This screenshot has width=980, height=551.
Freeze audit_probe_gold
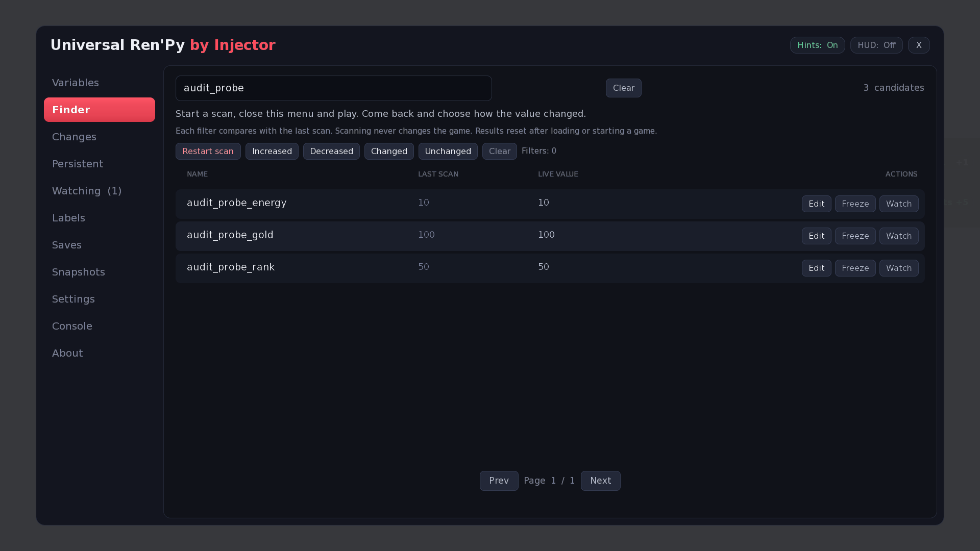[855, 236]
